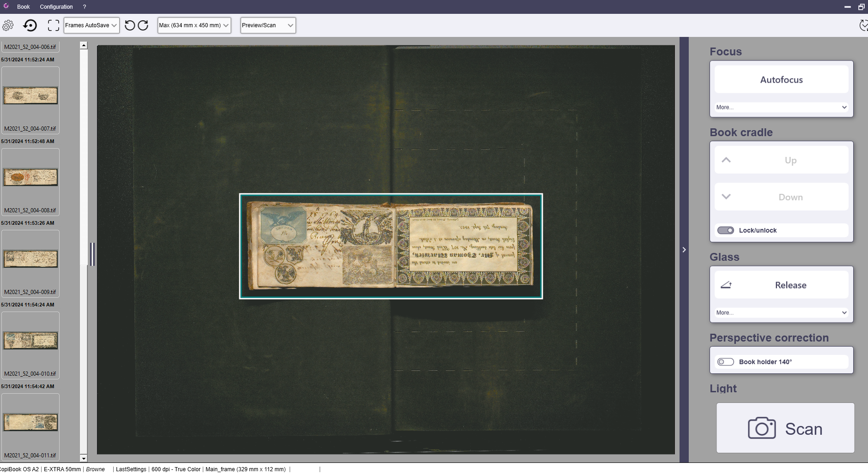Rotate image clockwise
The height and width of the screenshot is (474, 868).
(143, 25)
